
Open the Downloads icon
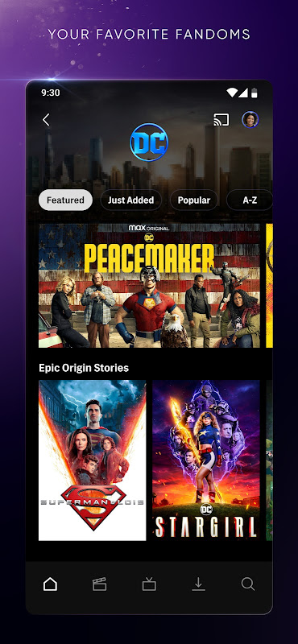(x=198, y=584)
